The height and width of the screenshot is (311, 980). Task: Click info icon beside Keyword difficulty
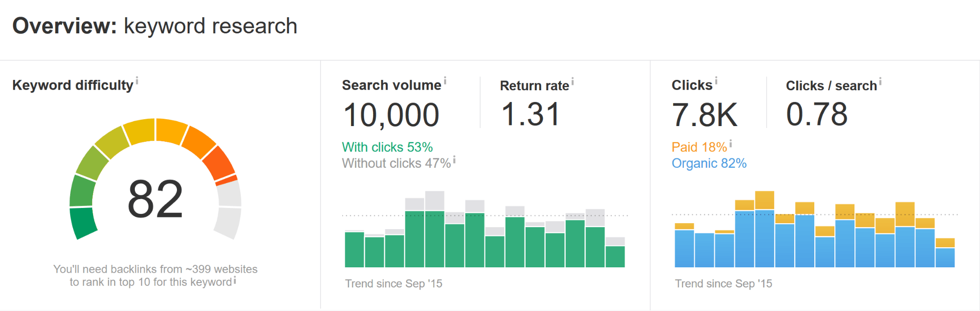tap(137, 81)
